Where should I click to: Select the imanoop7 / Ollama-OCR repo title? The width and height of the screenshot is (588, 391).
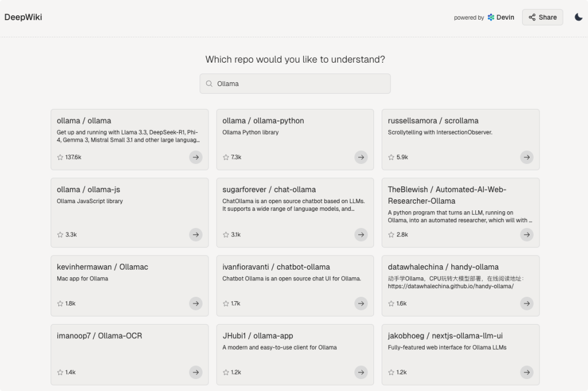click(99, 336)
